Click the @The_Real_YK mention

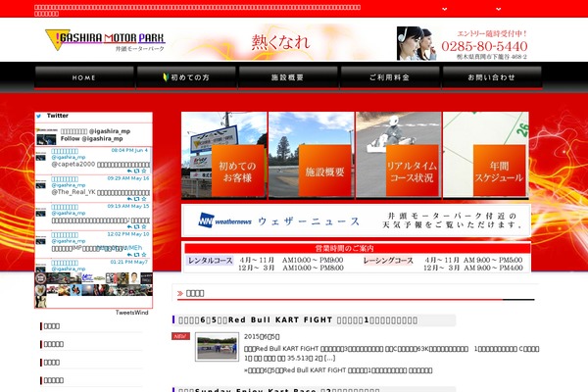[x=73, y=192]
